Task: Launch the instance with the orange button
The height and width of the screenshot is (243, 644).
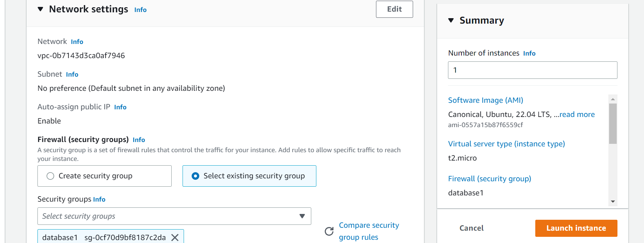Action: pyautogui.click(x=576, y=228)
